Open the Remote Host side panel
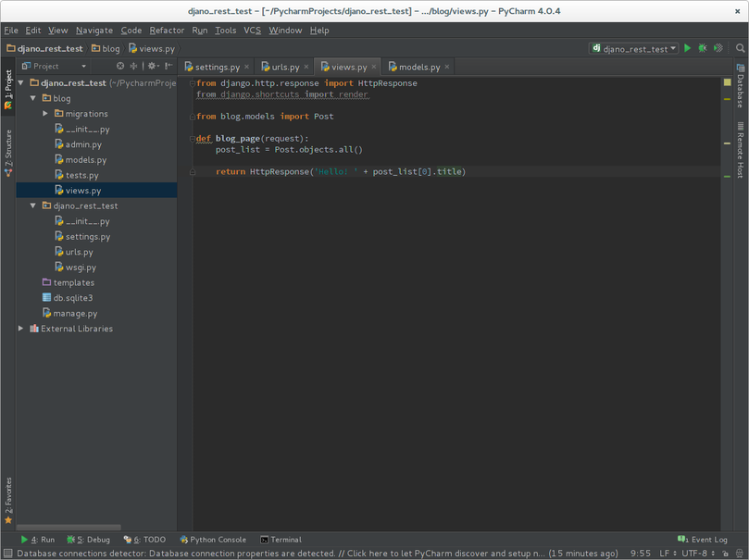 point(740,150)
